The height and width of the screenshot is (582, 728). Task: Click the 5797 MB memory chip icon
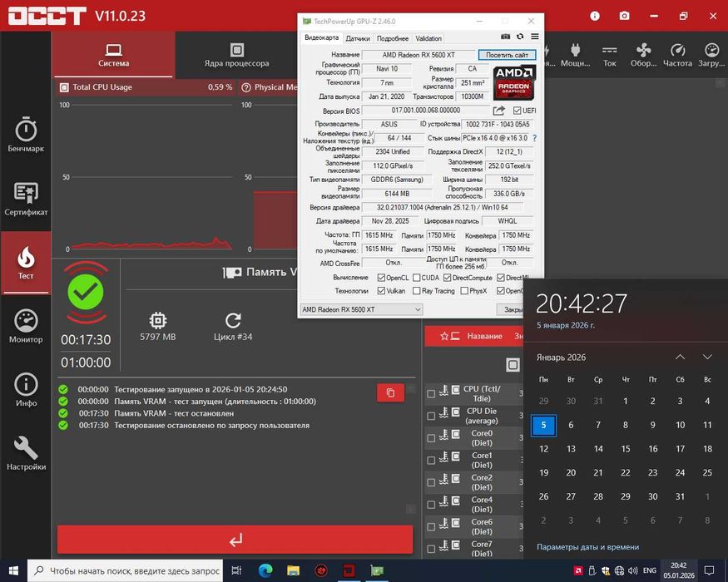[158, 320]
